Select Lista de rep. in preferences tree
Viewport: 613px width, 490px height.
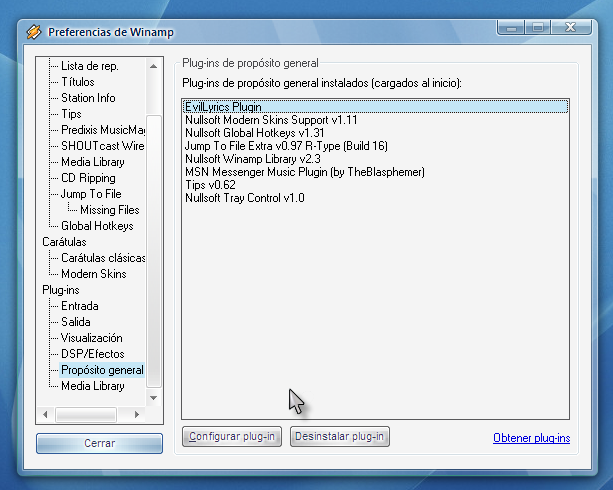coord(90,66)
